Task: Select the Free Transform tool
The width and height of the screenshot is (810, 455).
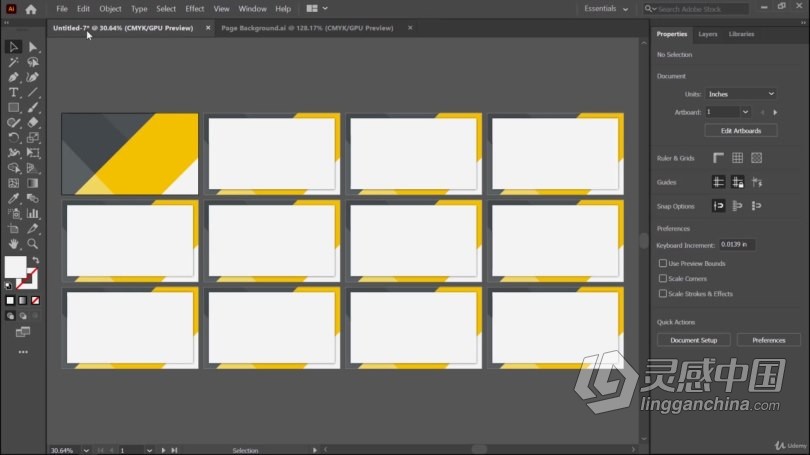Action: [x=33, y=153]
